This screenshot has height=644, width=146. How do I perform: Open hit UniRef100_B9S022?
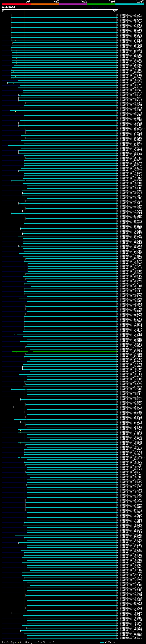click(x=131, y=17)
